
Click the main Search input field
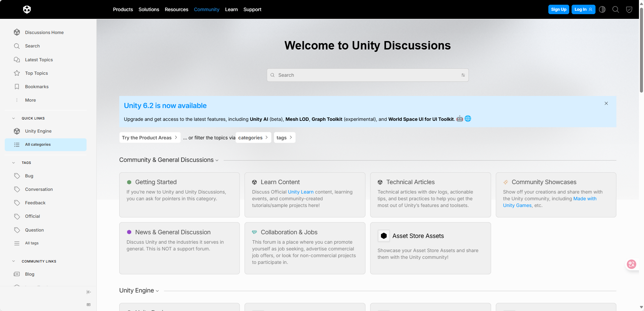pos(367,75)
